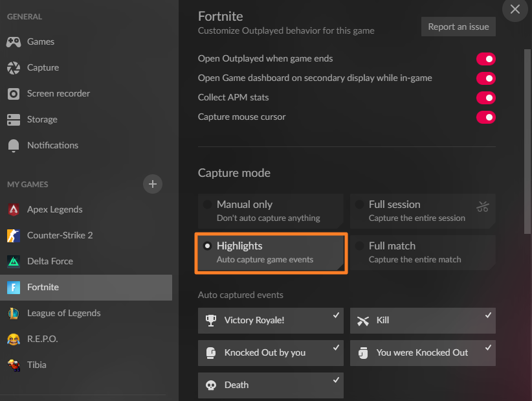Click the Notifications bell icon

coord(14,146)
